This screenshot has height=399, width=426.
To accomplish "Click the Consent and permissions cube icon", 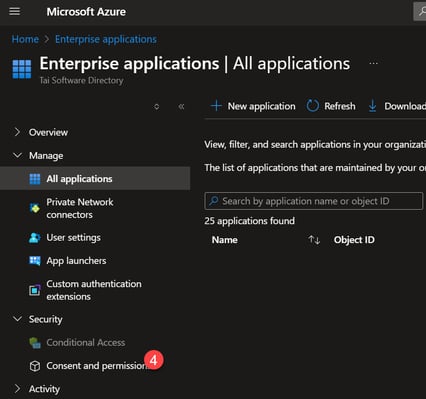I will click(x=35, y=366).
